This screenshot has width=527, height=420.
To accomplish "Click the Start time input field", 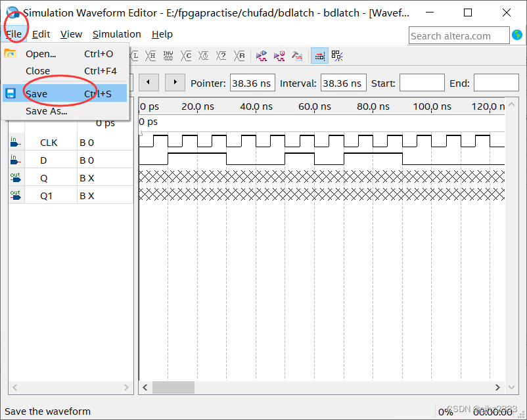I will pyautogui.click(x=422, y=83).
